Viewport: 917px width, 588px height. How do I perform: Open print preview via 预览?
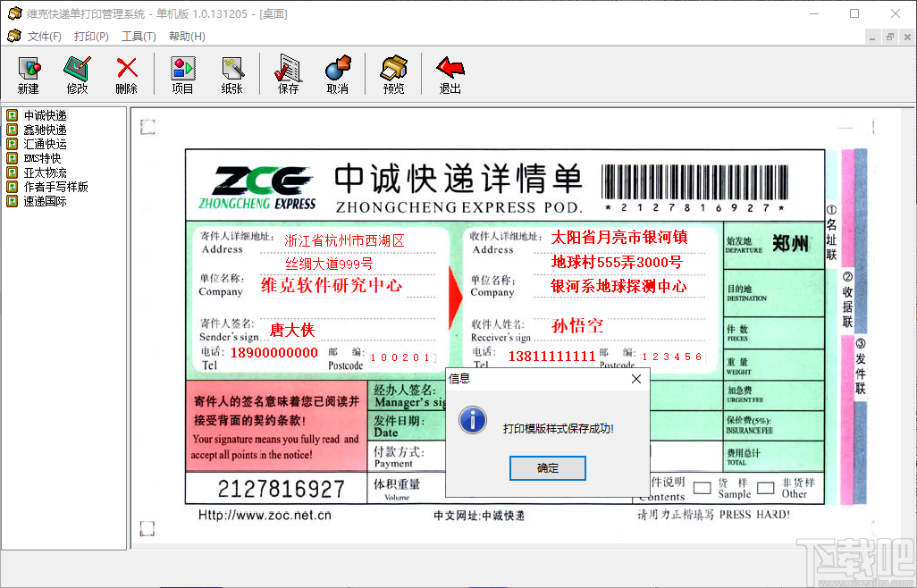[x=392, y=73]
